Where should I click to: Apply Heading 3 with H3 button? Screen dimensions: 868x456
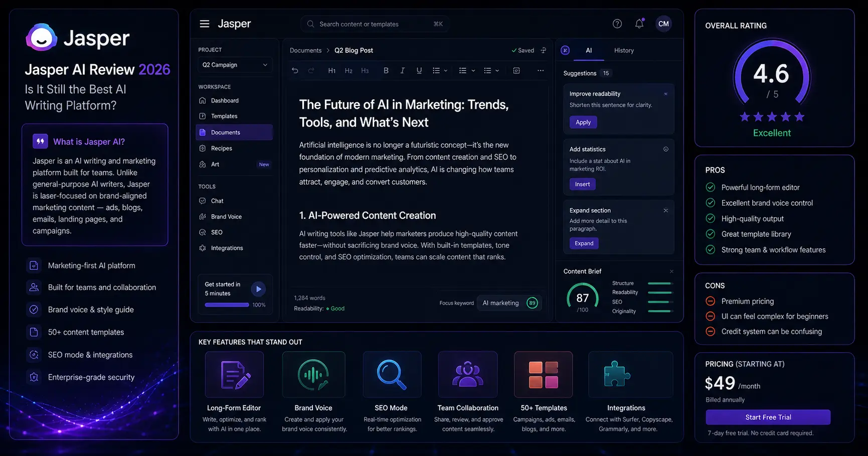(365, 71)
